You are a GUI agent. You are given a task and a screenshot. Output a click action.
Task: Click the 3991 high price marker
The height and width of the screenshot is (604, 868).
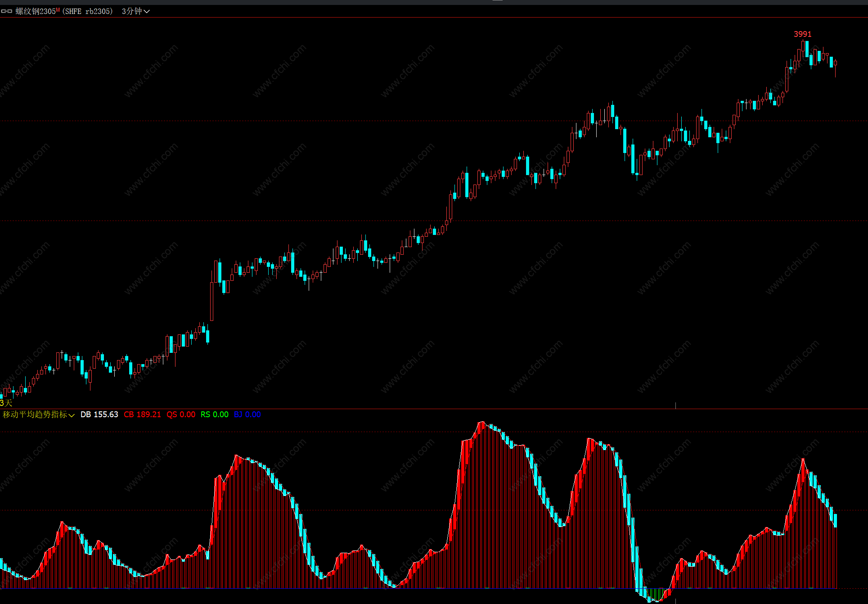tap(802, 34)
